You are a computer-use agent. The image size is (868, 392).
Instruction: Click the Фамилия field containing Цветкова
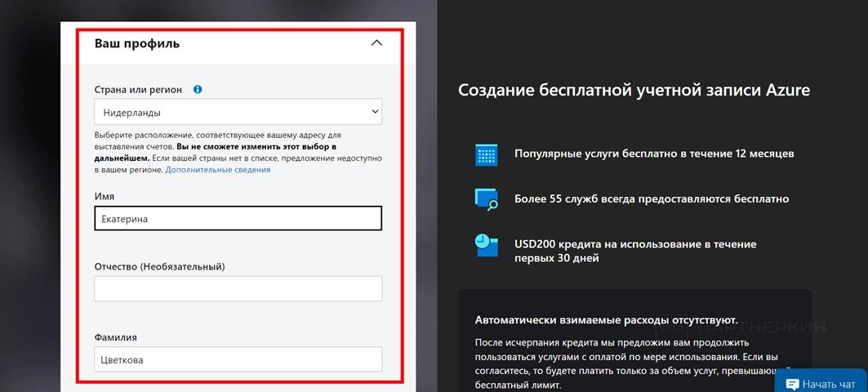[238, 359]
